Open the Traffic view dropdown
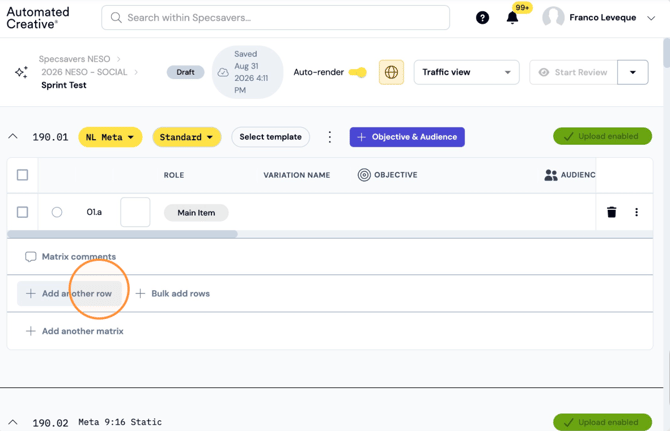The width and height of the screenshot is (670, 431). [467, 72]
